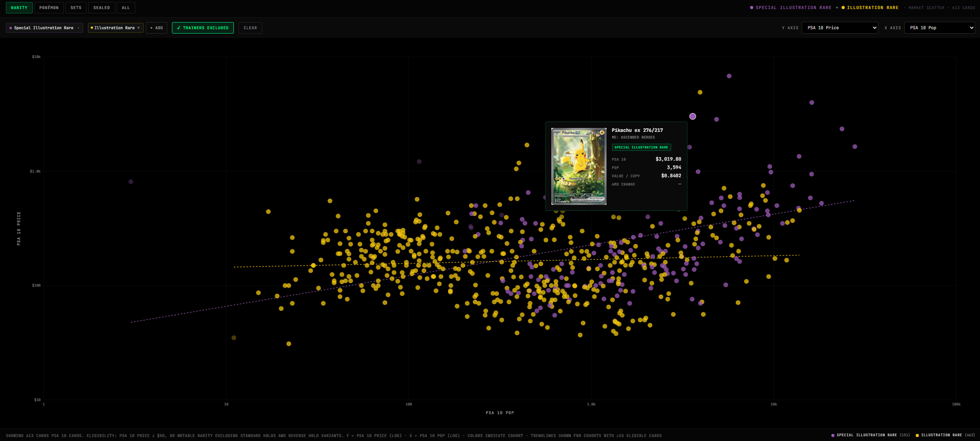
Task: Open the Y AXIS PSA 10 Price dropdown
Action: click(x=840, y=28)
